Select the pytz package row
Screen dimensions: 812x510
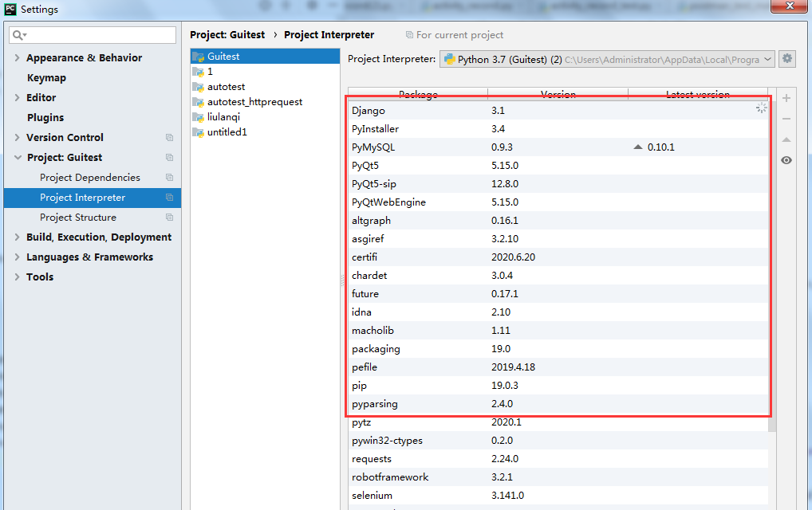(x=558, y=422)
